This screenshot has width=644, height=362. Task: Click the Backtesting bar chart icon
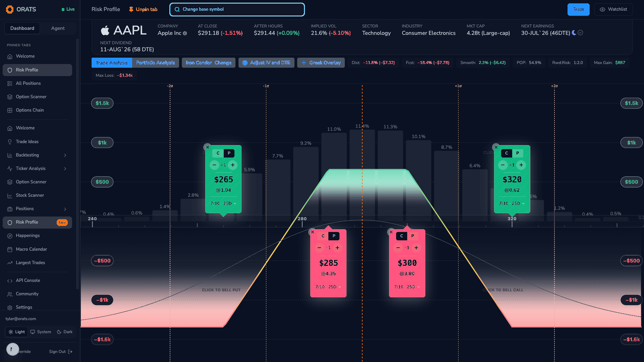point(10,155)
